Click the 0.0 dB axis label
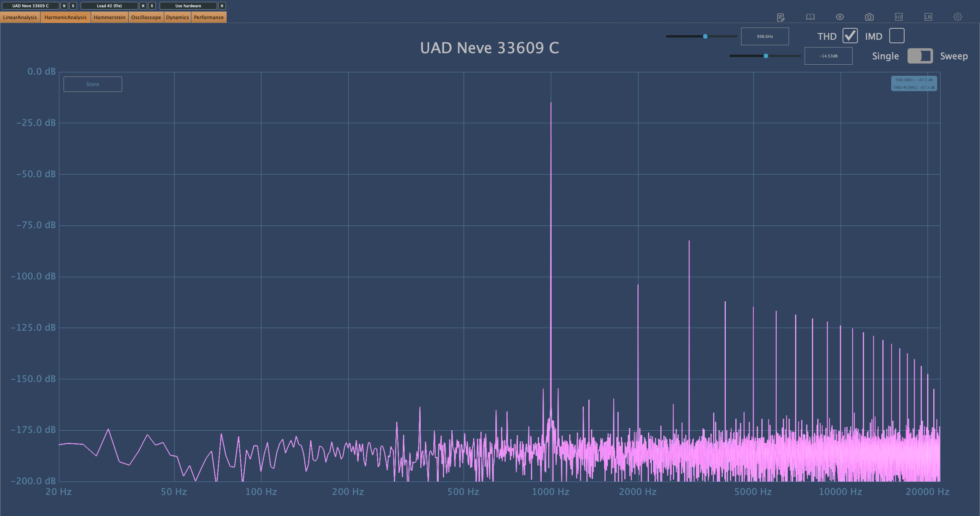 (x=41, y=72)
